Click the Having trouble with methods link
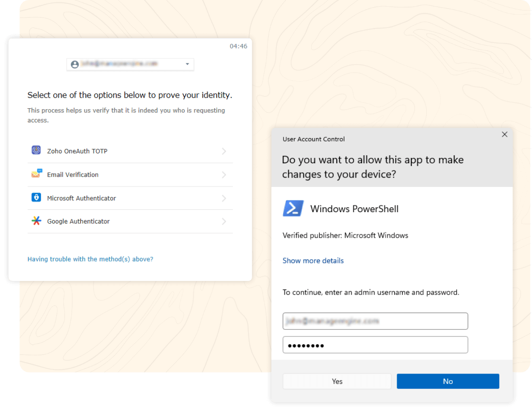The width and height of the screenshot is (532, 411). pos(90,259)
